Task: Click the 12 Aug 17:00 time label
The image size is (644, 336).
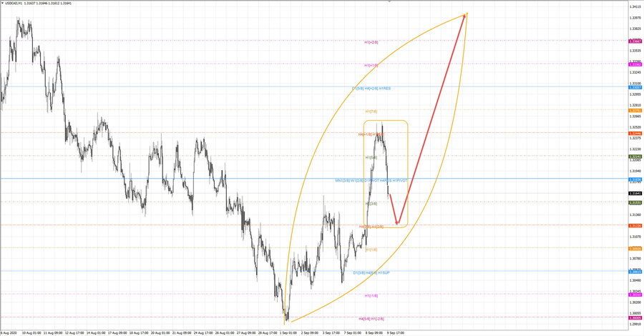Action: tap(74, 332)
